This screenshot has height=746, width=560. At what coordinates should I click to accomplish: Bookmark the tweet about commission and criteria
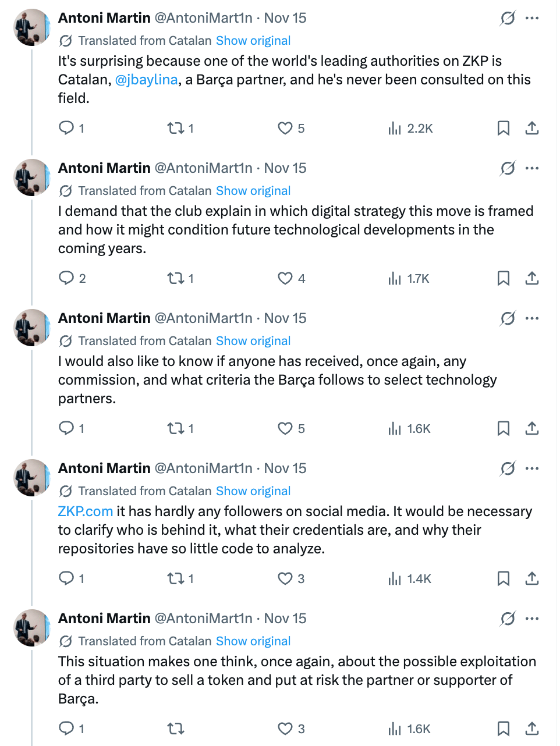pos(504,428)
